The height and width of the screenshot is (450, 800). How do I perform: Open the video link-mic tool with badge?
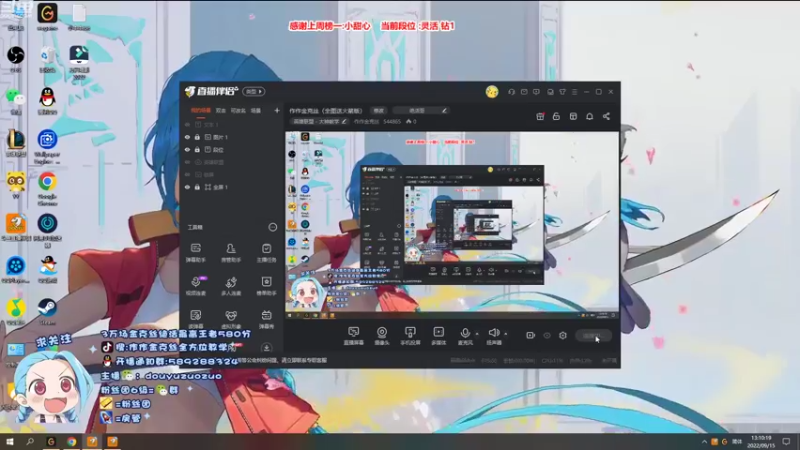195,286
